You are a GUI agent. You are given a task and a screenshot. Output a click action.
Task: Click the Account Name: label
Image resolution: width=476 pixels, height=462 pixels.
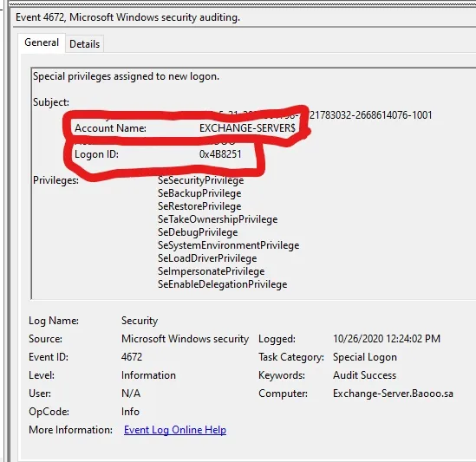[x=110, y=128]
